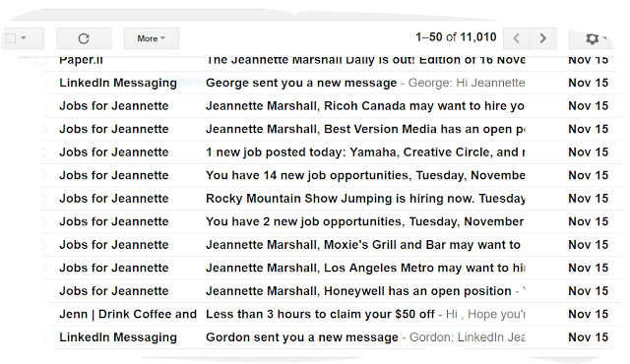This screenshot has height=364, width=630.
Task: Click the refresh inbox icon
Action: coord(84,38)
